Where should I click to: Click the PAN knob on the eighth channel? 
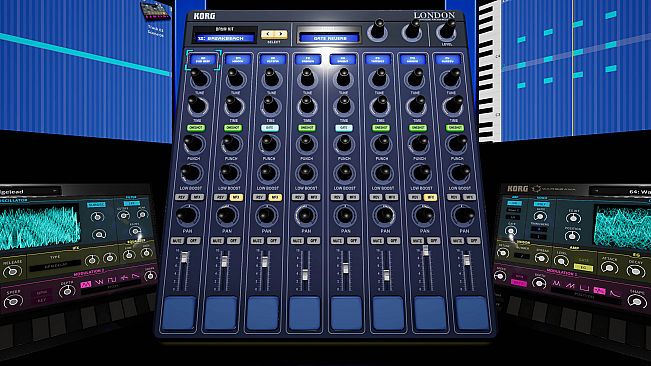coord(464,215)
